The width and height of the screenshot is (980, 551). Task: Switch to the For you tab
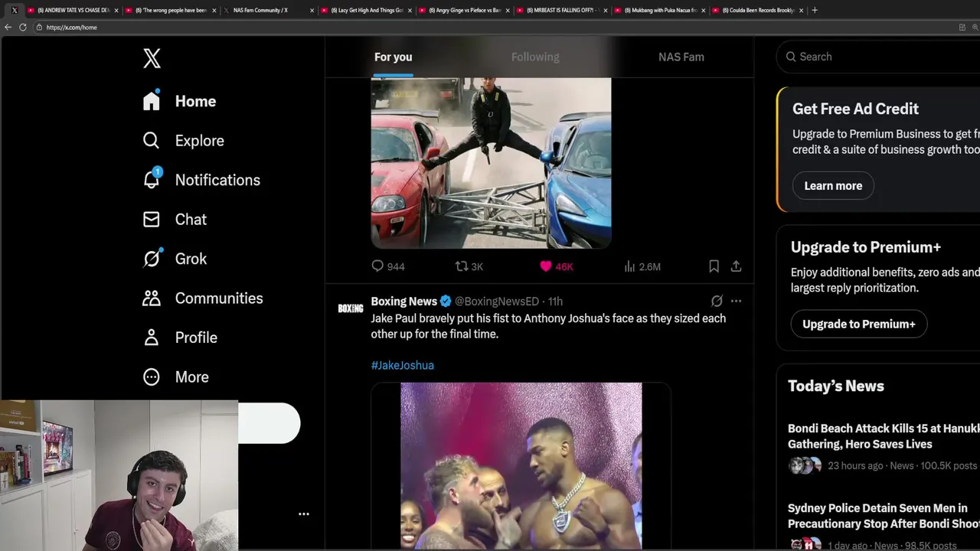(x=393, y=57)
